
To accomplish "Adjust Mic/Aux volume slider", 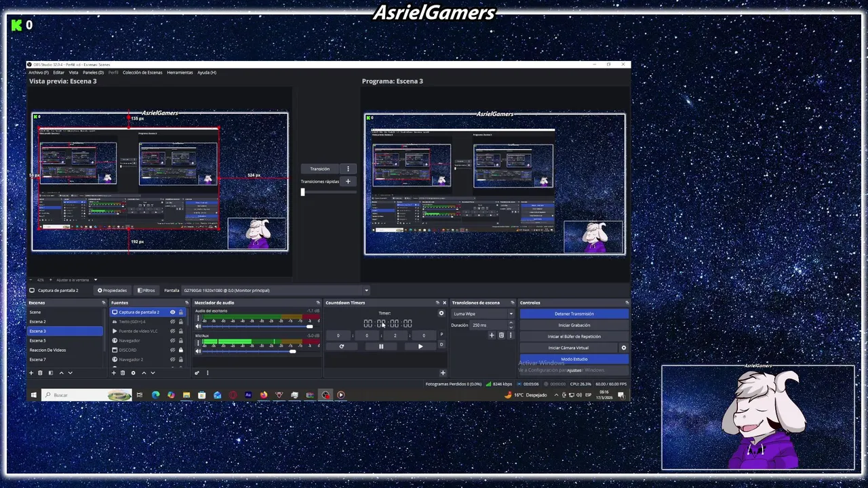I will 293,351.
